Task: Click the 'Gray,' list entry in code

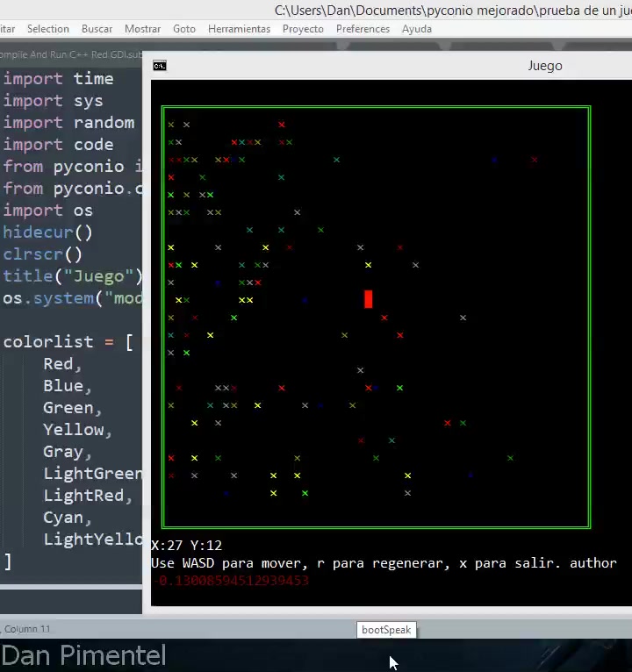Action: pyautogui.click(x=68, y=452)
